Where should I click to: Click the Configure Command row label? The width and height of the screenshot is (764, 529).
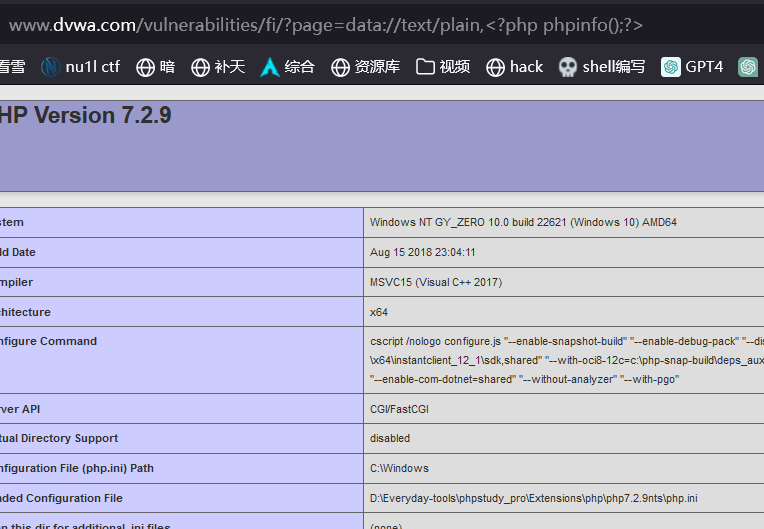click(x=48, y=341)
